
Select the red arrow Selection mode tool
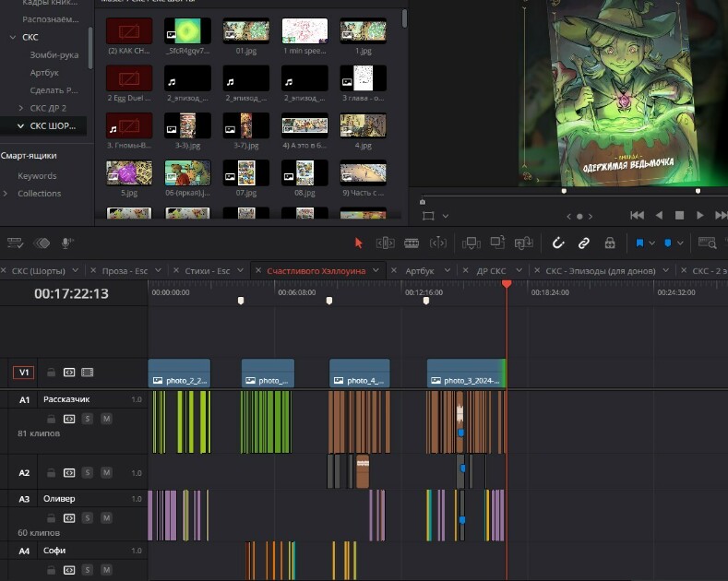point(358,243)
